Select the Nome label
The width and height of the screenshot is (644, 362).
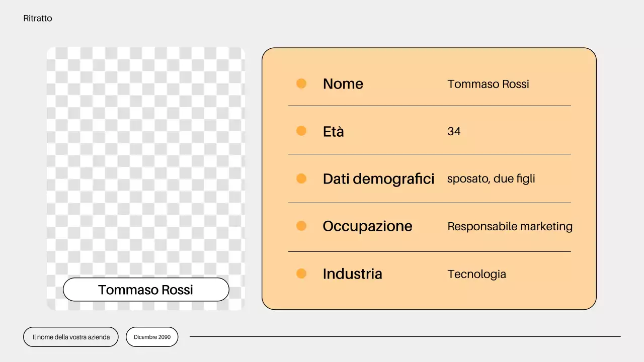point(343,83)
